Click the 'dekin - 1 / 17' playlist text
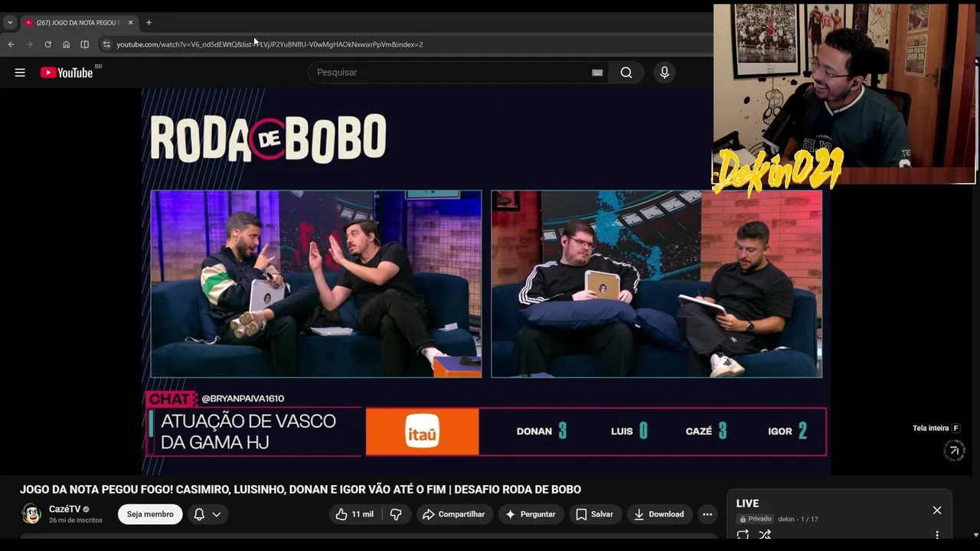The width and height of the screenshot is (980, 551). 798,519
